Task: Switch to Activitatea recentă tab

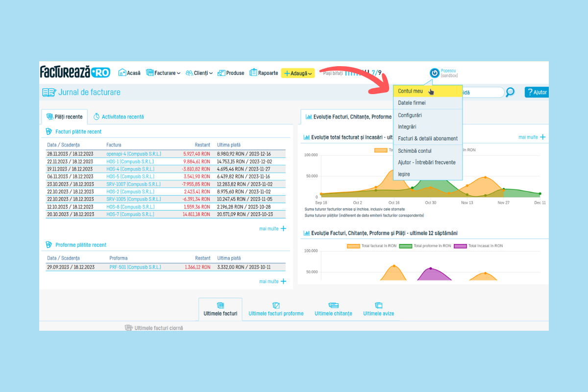Action: click(x=119, y=117)
